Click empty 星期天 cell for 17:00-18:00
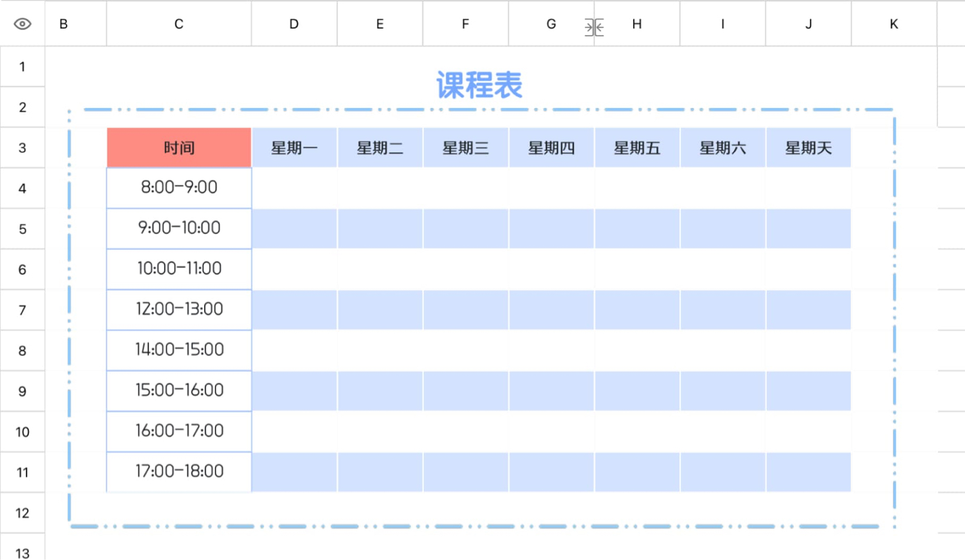 pos(808,472)
